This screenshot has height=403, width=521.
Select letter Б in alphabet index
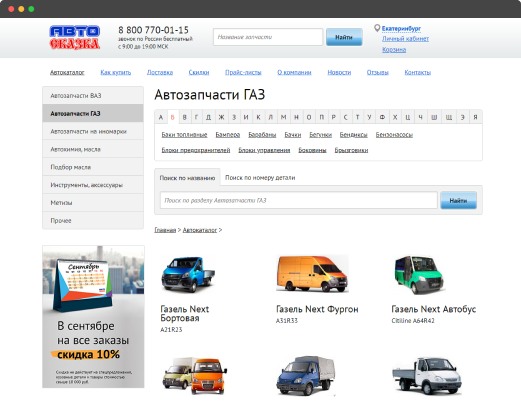click(173, 117)
